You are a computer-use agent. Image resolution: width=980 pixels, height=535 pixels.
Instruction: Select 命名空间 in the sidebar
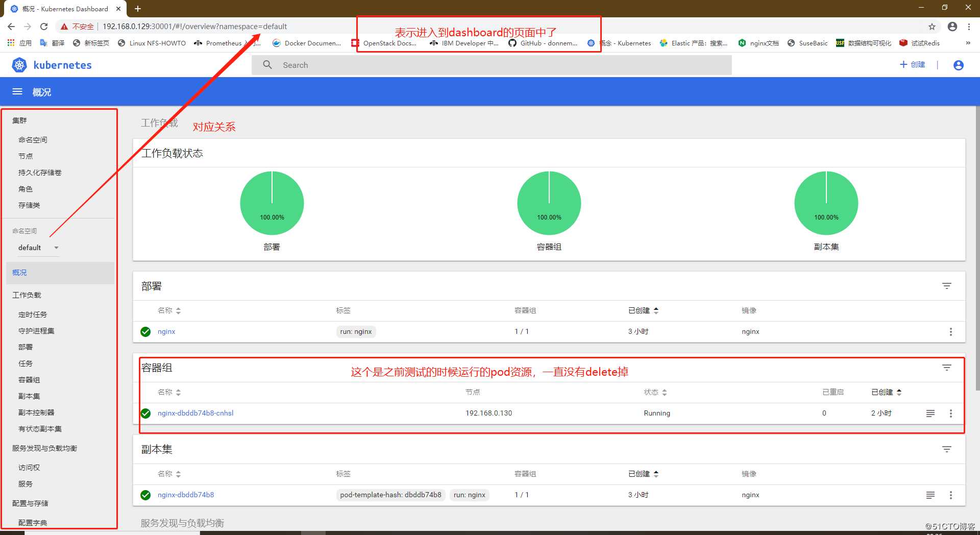(x=33, y=140)
